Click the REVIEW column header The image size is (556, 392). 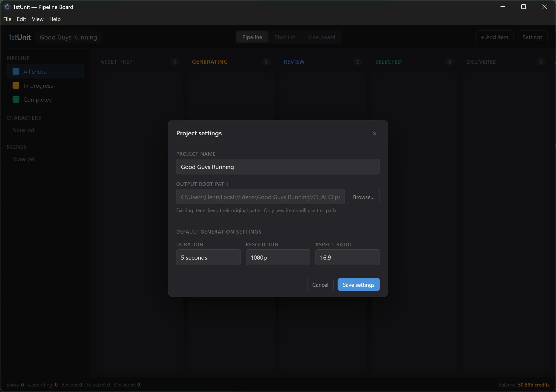click(x=294, y=62)
